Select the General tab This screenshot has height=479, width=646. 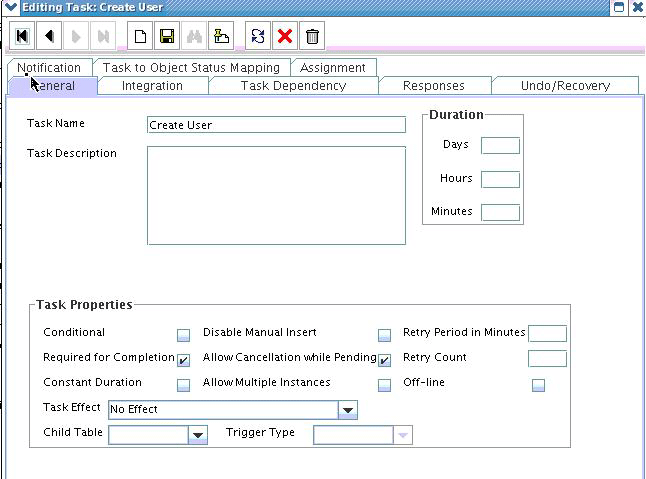53,86
